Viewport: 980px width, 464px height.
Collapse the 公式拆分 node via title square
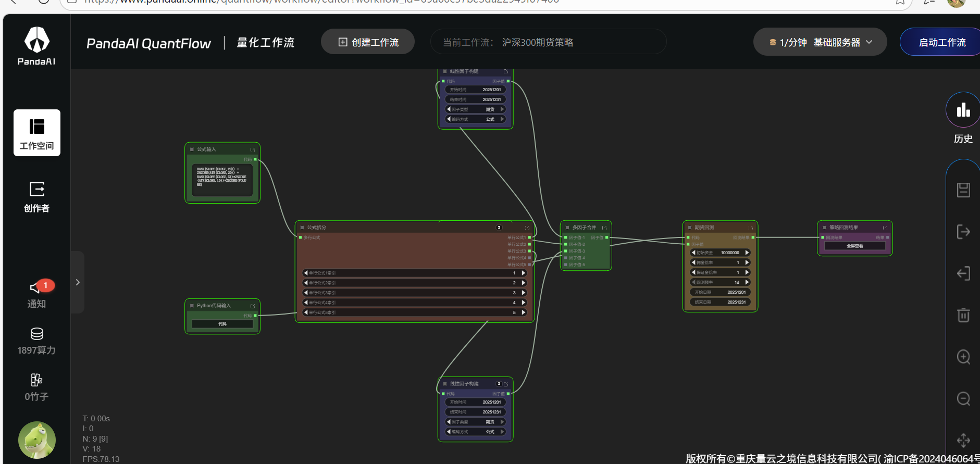302,228
